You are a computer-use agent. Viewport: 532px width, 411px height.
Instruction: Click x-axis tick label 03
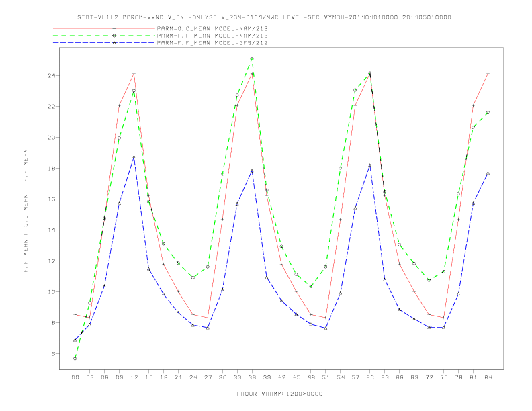click(89, 377)
